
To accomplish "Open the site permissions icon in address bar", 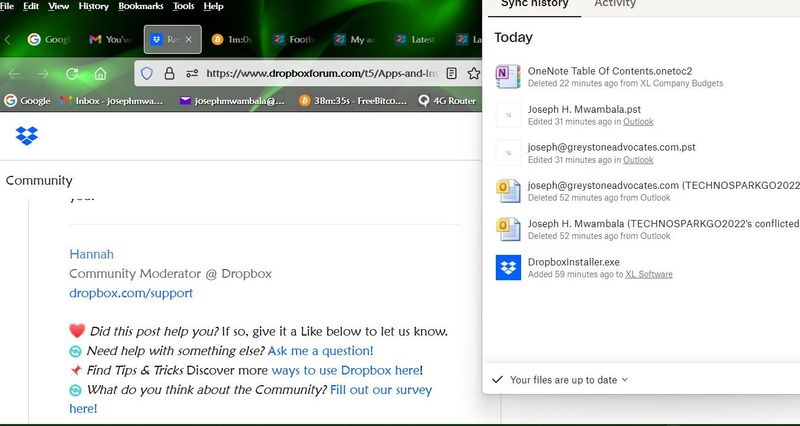I will pyautogui.click(x=191, y=73).
